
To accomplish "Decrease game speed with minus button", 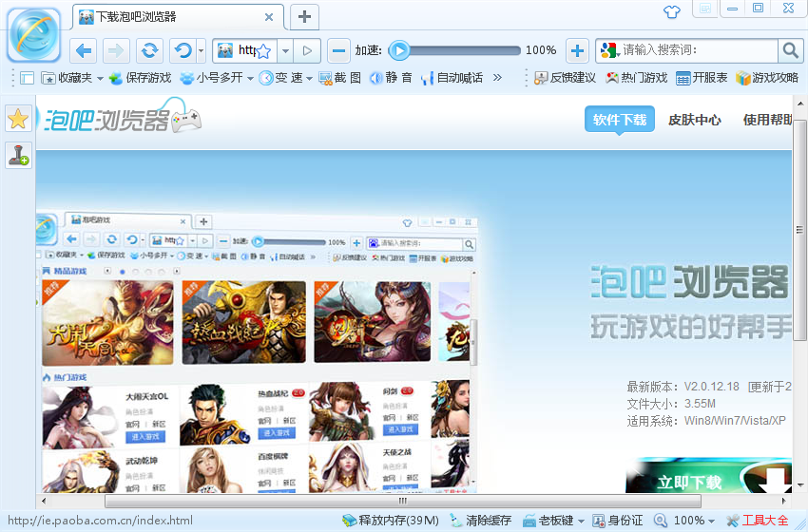I will point(338,50).
